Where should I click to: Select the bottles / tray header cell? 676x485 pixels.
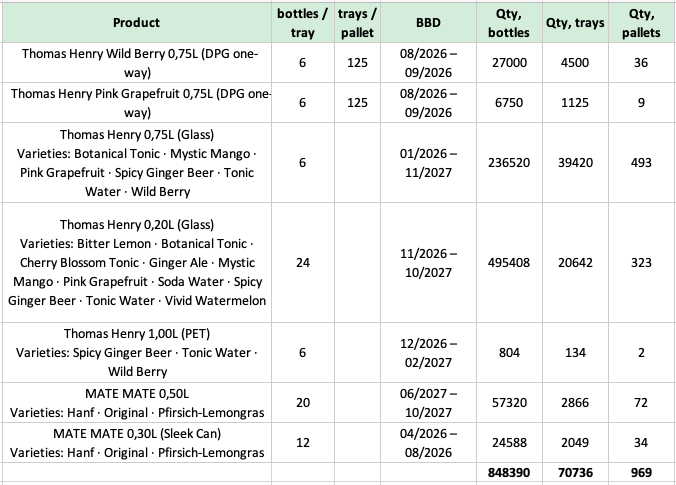tap(303, 23)
